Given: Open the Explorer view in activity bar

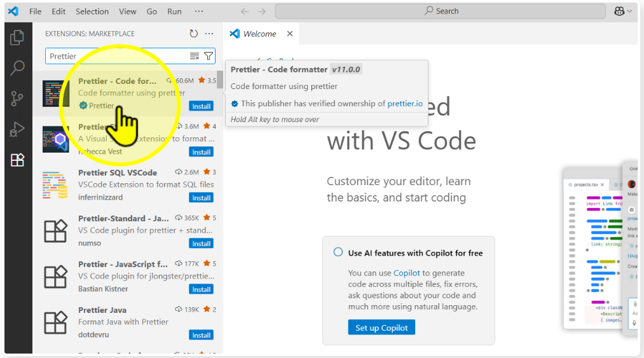Looking at the screenshot, I should click(x=17, y=38).
